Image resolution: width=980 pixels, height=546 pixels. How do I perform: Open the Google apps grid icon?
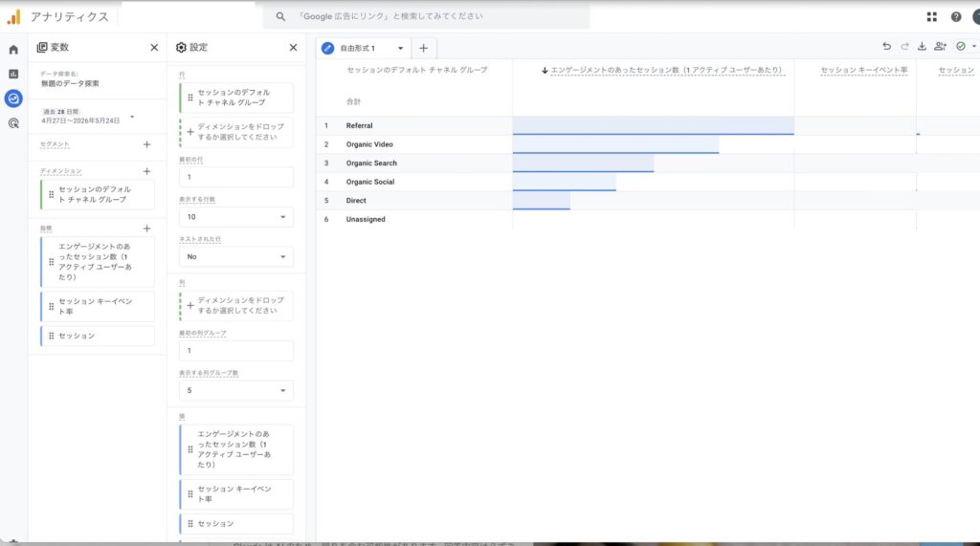pyautogui.click(x=932, y=17)
